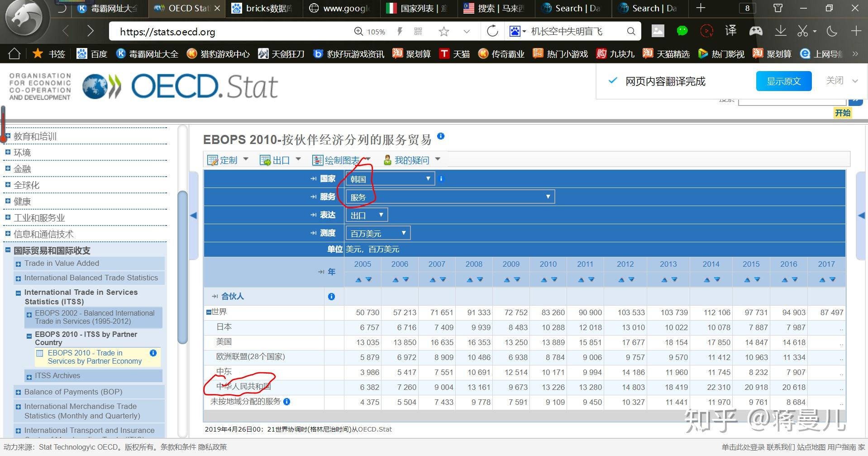Click the search magnifier in browser search box

pos(631,31)
